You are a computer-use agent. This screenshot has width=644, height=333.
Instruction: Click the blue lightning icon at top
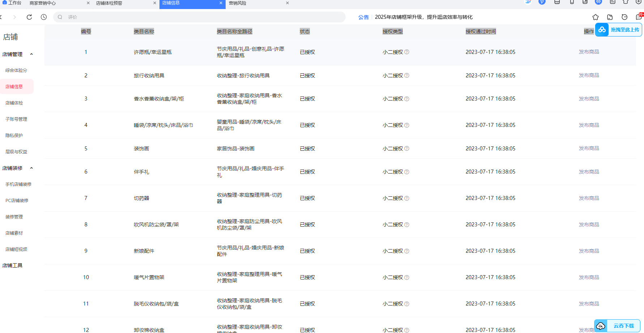542,2
